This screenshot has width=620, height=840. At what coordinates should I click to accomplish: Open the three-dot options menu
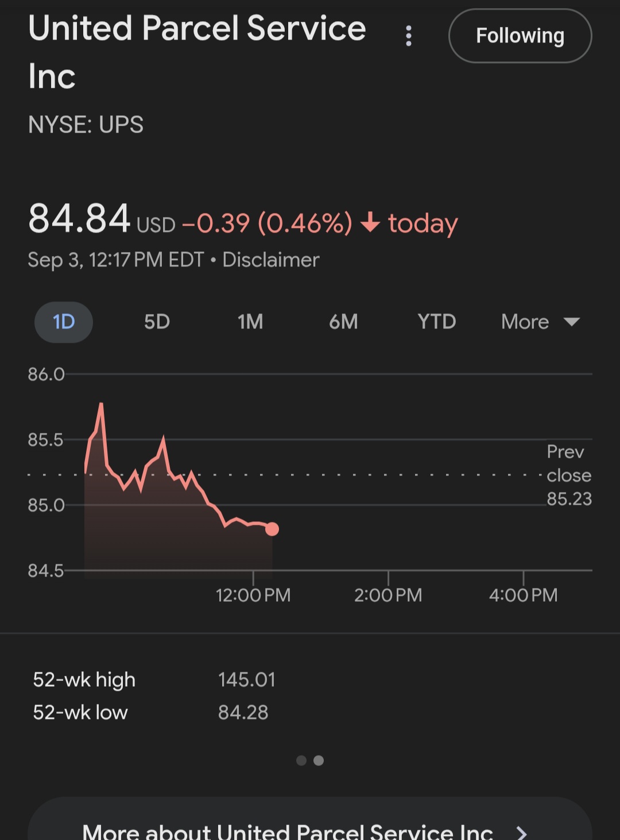pyautogui.click(x=409, y=36)
